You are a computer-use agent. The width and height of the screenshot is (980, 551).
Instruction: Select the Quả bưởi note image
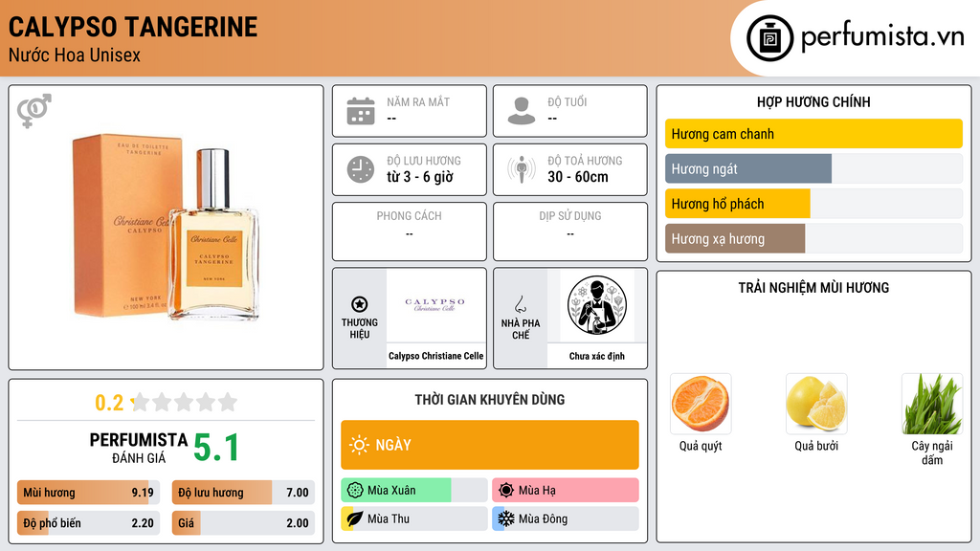[x=816, y=405]
